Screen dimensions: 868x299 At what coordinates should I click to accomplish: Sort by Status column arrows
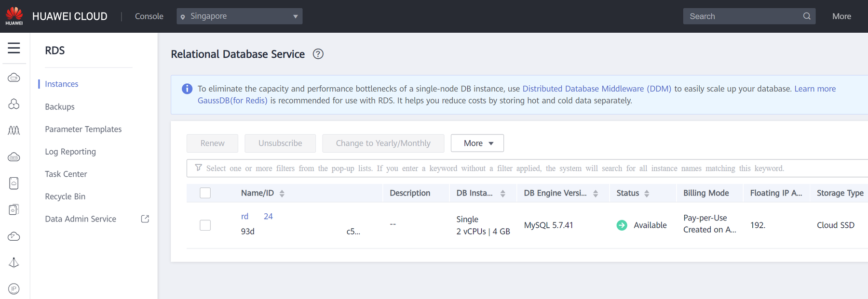tap(647, 193)
